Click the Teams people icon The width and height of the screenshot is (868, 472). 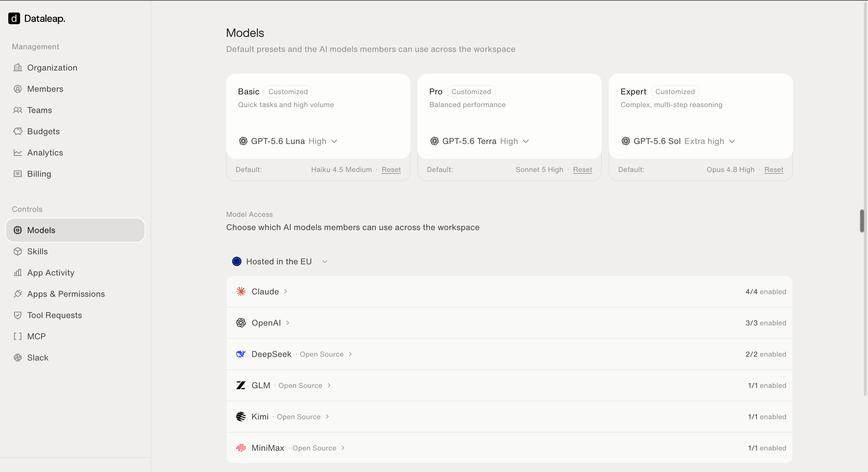(x=17, y=110)
